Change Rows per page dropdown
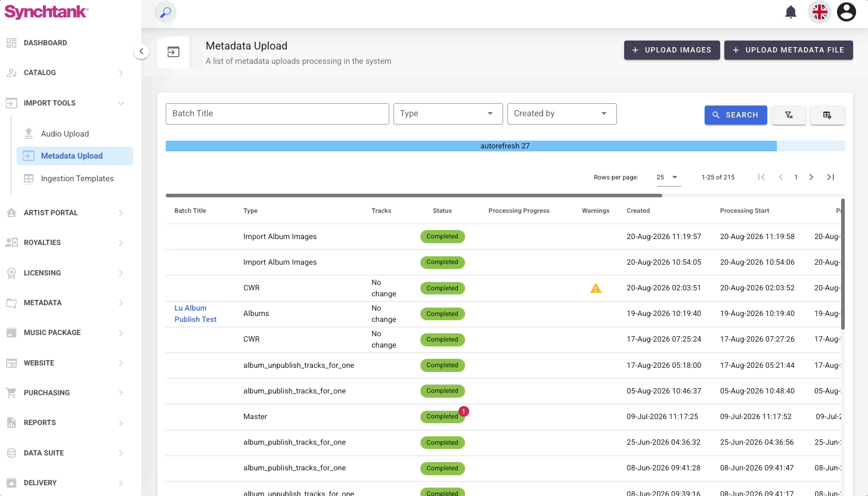 click(x=668, y=177)
